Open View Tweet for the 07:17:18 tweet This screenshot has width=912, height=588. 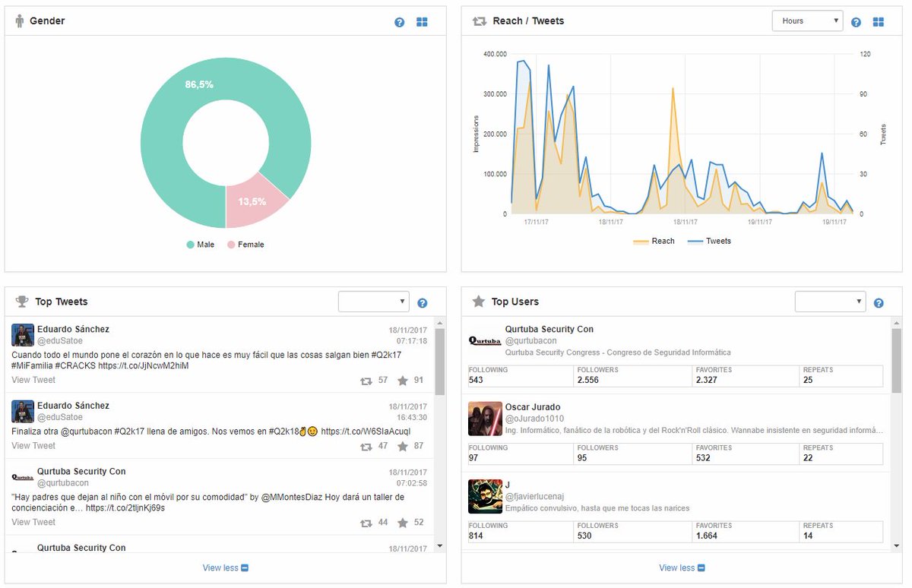[33, 380]
